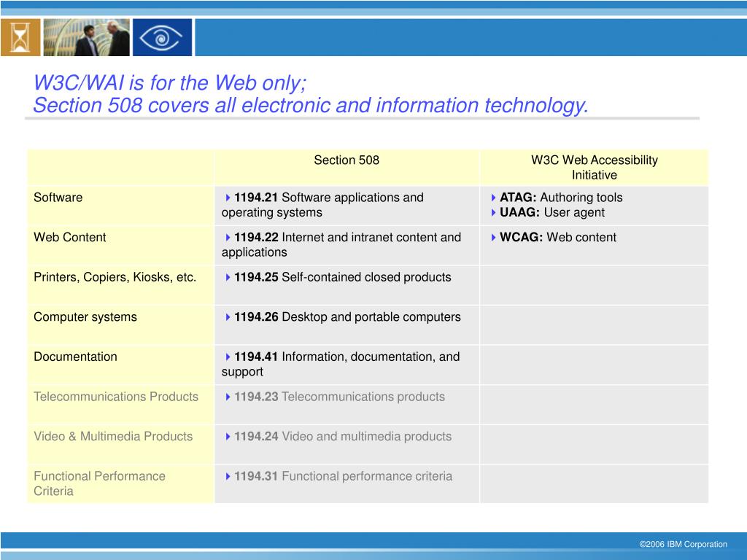
Task: Click arrow bullet before 1194.22
Action: [228, 238]
